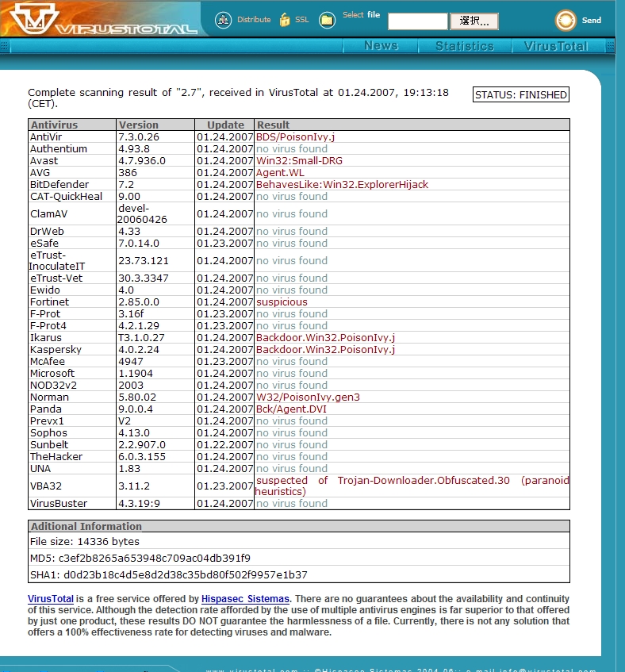Click the Authentium antivirus name
Image resolution: width=625 pixels, height=672 pixels.
tap(58, 148)
